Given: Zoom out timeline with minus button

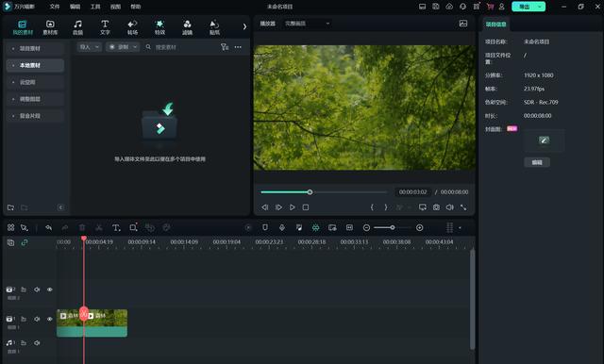Looking at the screenshot, I should tap(366, 228).
